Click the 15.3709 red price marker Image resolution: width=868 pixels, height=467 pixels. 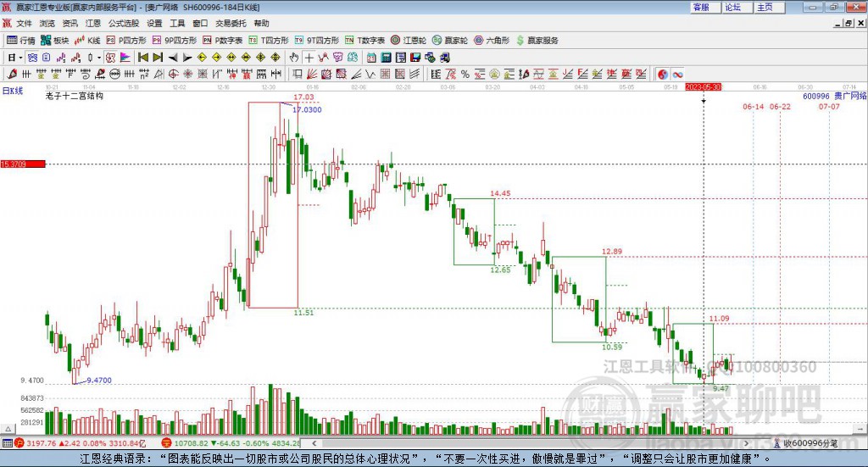(23, 164)
